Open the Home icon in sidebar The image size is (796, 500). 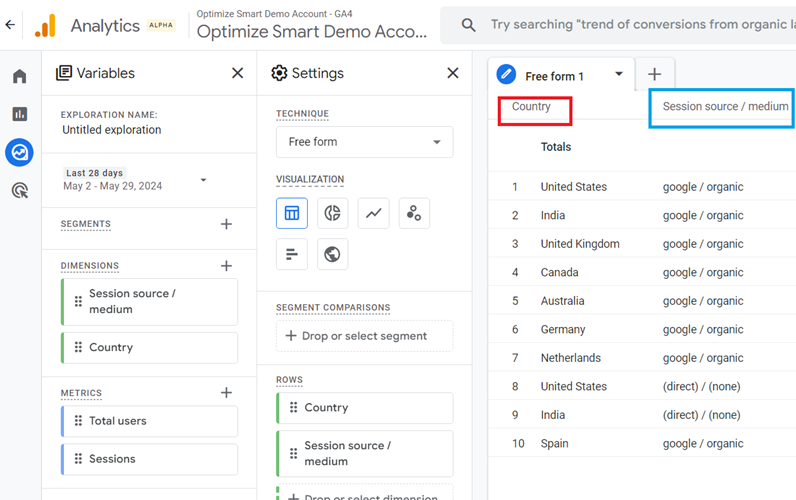pos(20,76)
